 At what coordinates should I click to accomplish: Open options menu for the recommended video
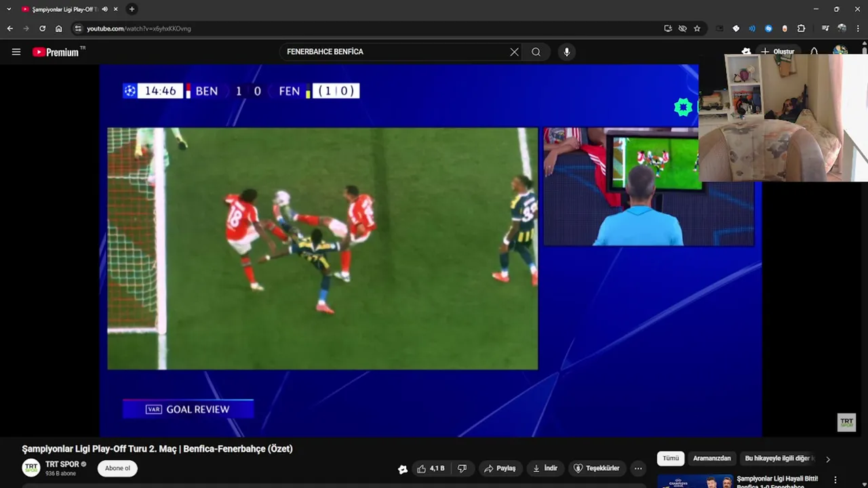point(835,481)
